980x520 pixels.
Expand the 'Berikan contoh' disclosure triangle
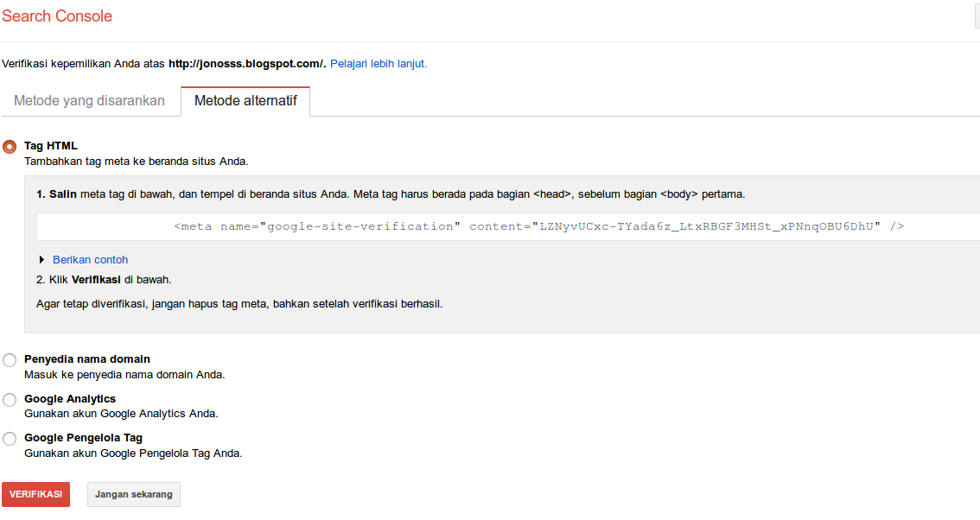tap(41, 259)
